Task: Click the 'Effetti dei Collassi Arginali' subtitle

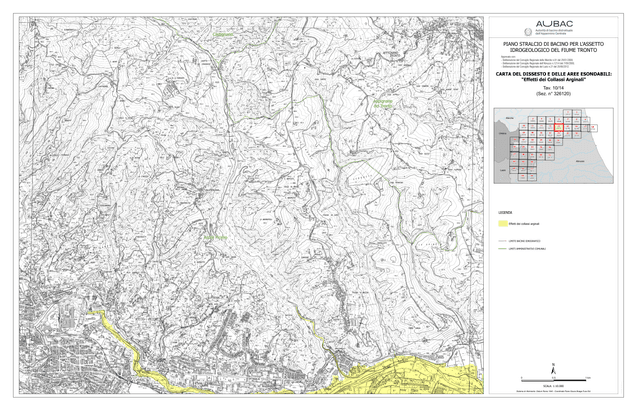Action: click(553, 80)
